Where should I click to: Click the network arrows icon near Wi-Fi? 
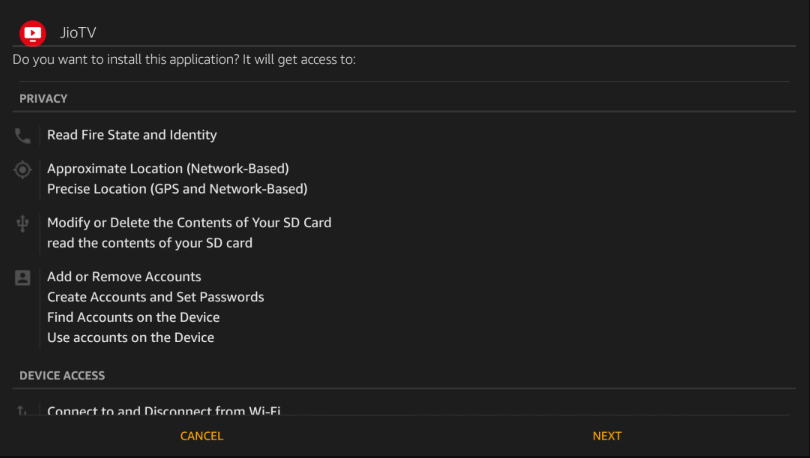[x=22, y=411]
